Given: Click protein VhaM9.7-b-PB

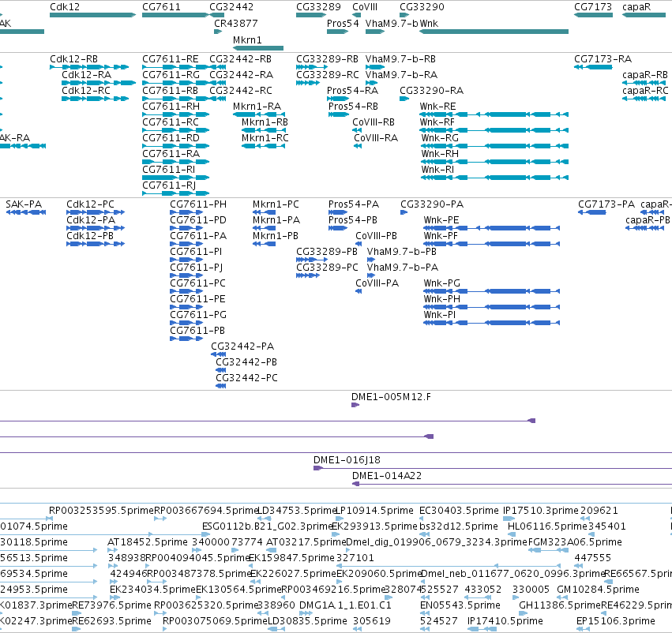Looking at the screenshot, I should pyautogui.click(x=402, y=252).
